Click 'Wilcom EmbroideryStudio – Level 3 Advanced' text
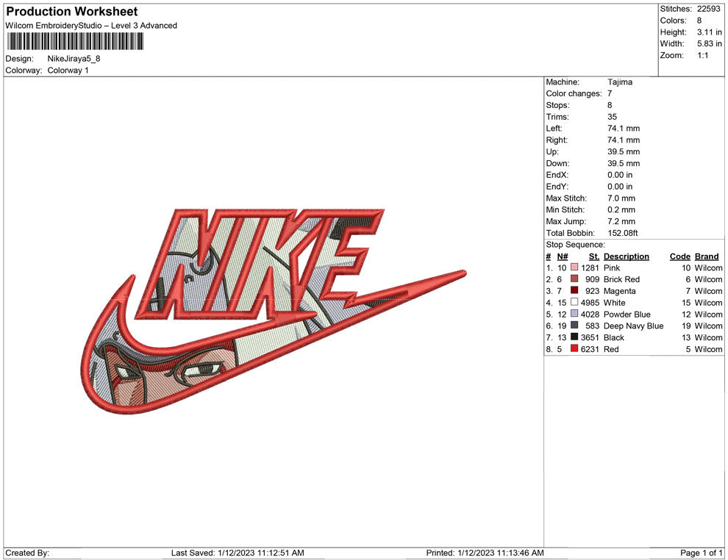Image resolution: width=728 pixels, height=560 pixels. point(91,26)
